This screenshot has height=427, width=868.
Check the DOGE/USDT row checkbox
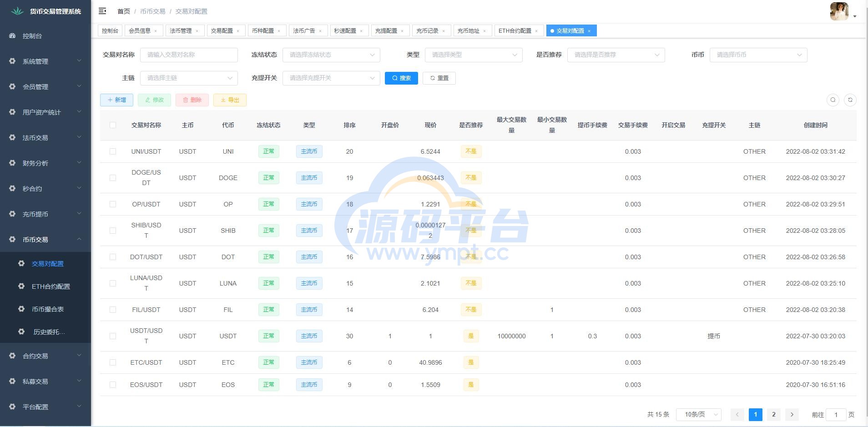pyautogui.click(x=113, y=178)
